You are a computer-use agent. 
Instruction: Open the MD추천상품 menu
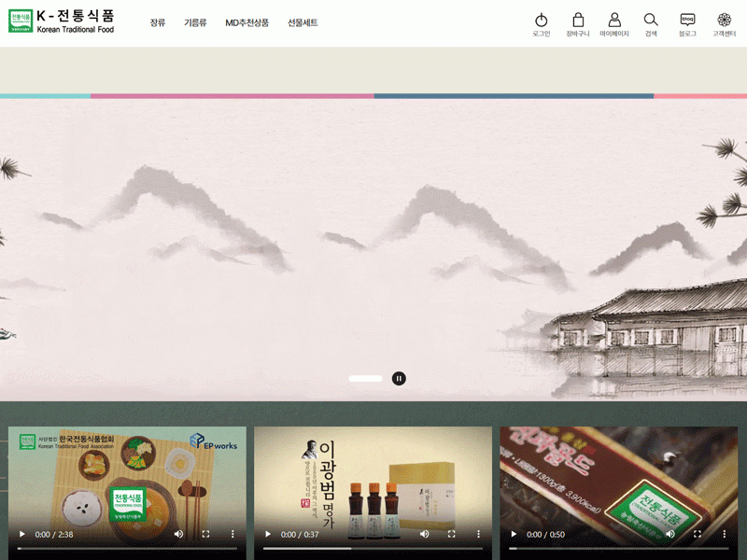click(x=247, y=22)
